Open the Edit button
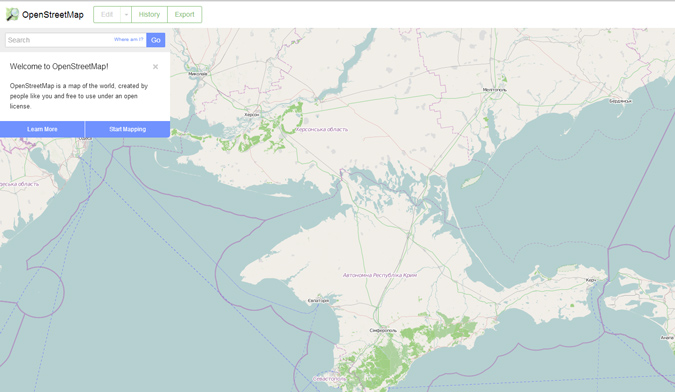The width and height of the screenshot is (675, 392). point(107,15)
